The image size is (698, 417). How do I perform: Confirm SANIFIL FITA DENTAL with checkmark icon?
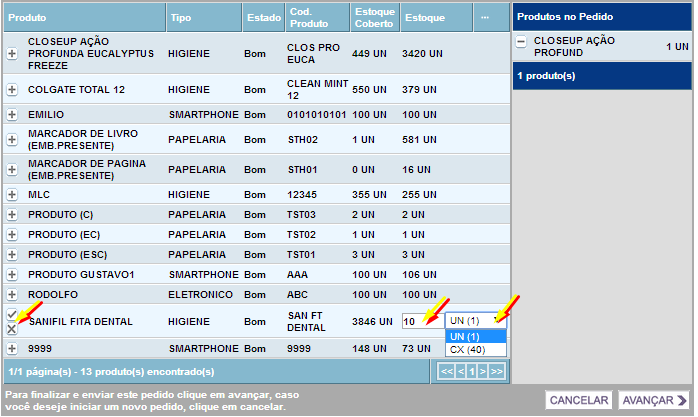click(12, 314)
